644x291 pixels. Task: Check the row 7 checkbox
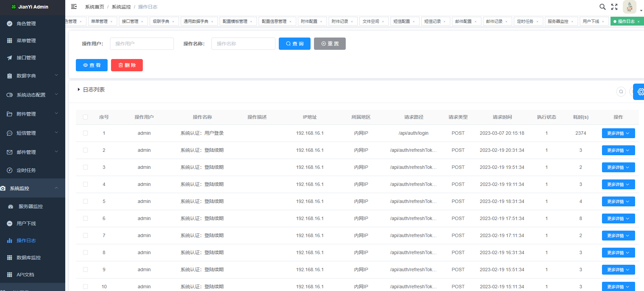[x=85, y=235]
